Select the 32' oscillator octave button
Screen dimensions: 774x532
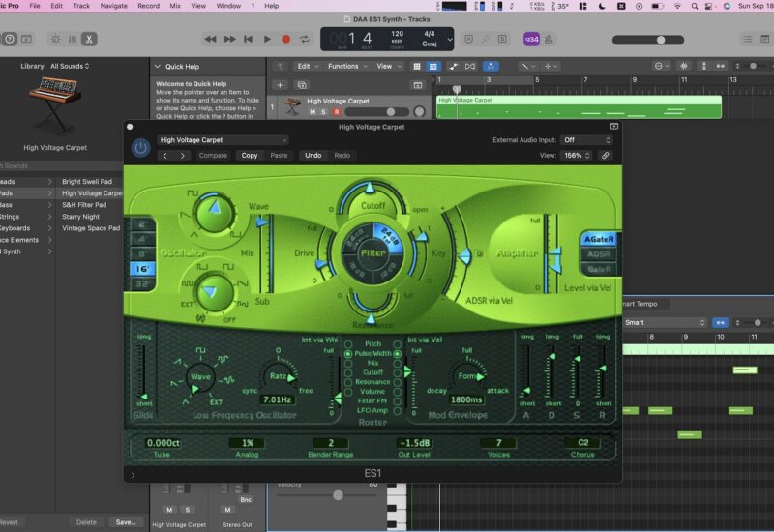(142, 284)
